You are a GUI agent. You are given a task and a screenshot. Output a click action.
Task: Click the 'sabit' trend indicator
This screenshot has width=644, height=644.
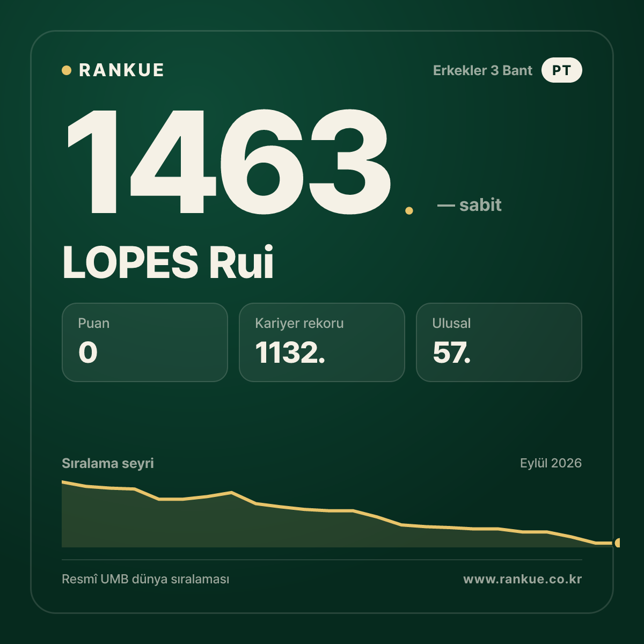(470, 205)
